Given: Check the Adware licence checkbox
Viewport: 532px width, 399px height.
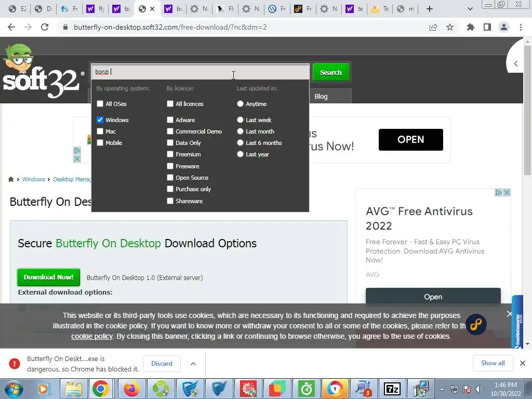Looking at the screenshot, I should coord(170,120).
